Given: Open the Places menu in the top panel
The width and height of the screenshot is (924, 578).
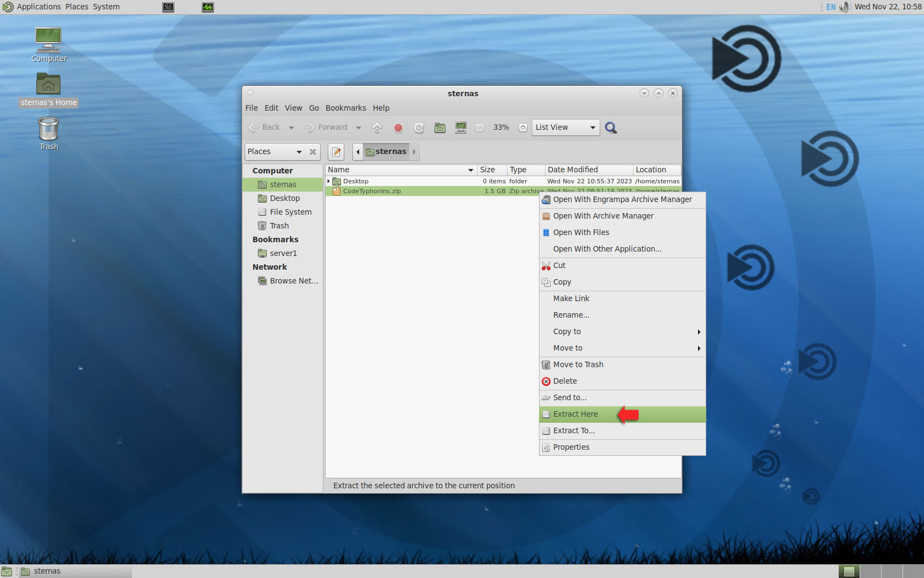Looking at the screenshot, I should (x=76, y=7).
